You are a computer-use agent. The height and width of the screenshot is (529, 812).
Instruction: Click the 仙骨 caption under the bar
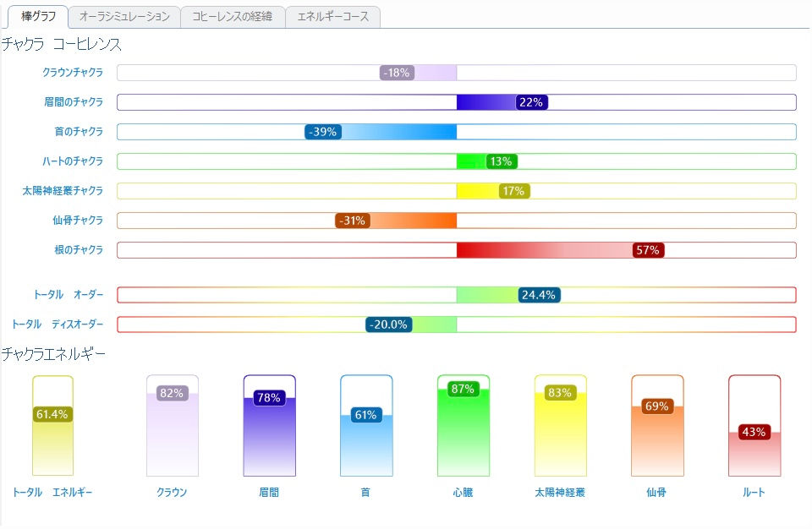coord(656,493)
